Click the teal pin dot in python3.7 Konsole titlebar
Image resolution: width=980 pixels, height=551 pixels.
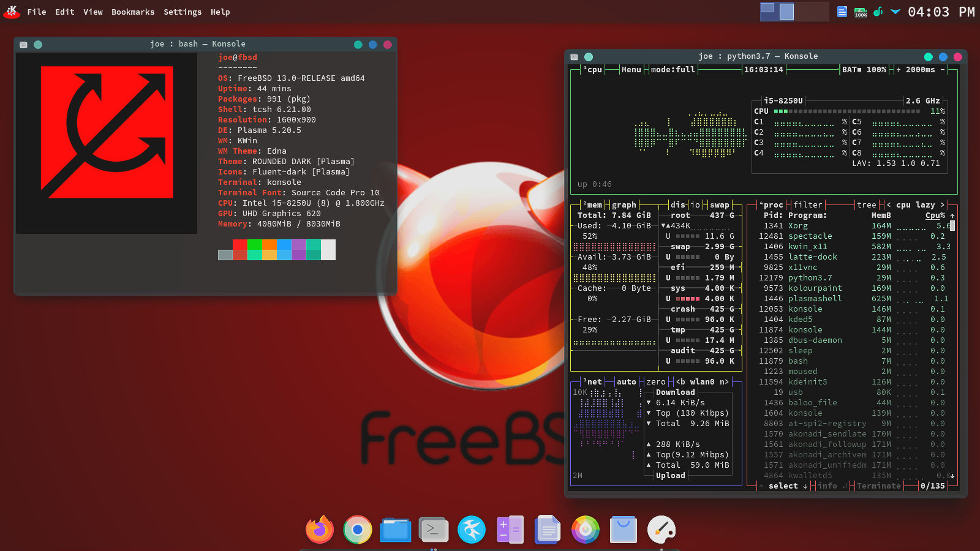tap(589, 56)
